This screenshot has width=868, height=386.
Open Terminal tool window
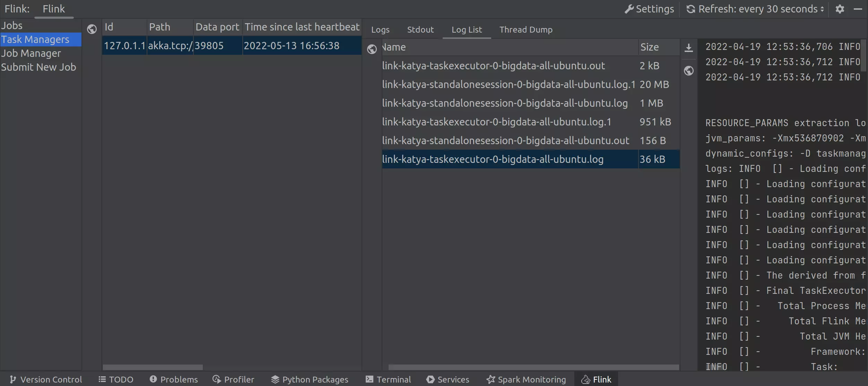pos(388,379)
